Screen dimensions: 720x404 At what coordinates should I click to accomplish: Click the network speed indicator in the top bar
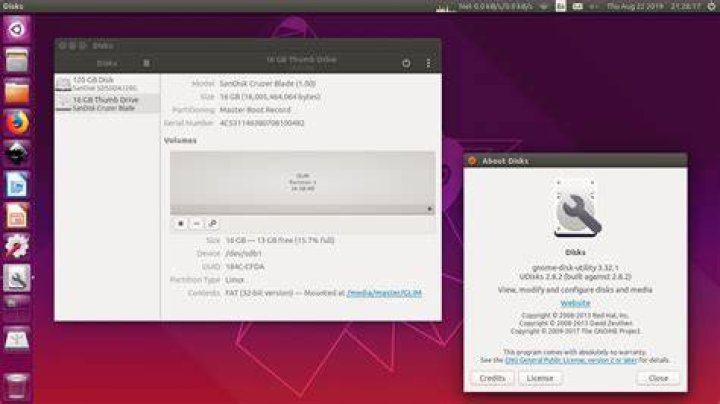pos(495,6)
